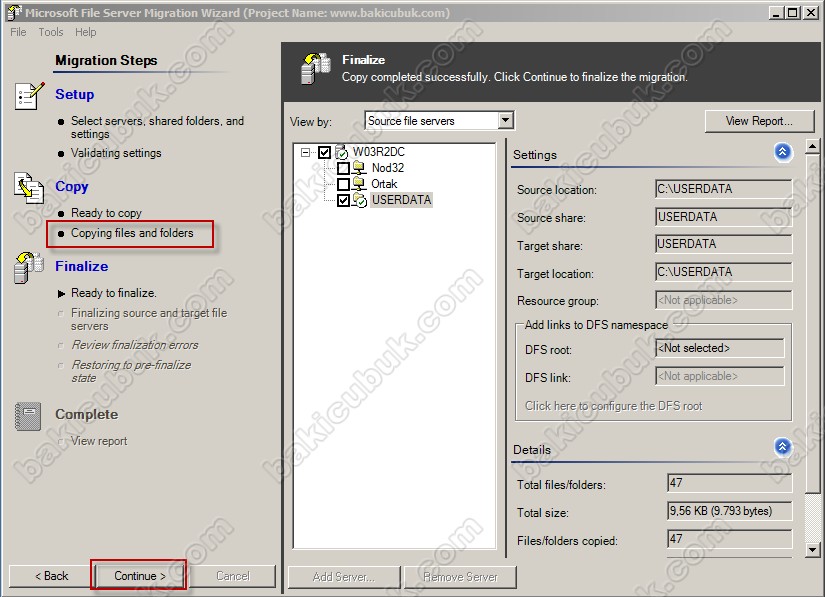Click the W03R2DC server icon in tree
This screenshot has height=597, width=825.
point(341,152)
